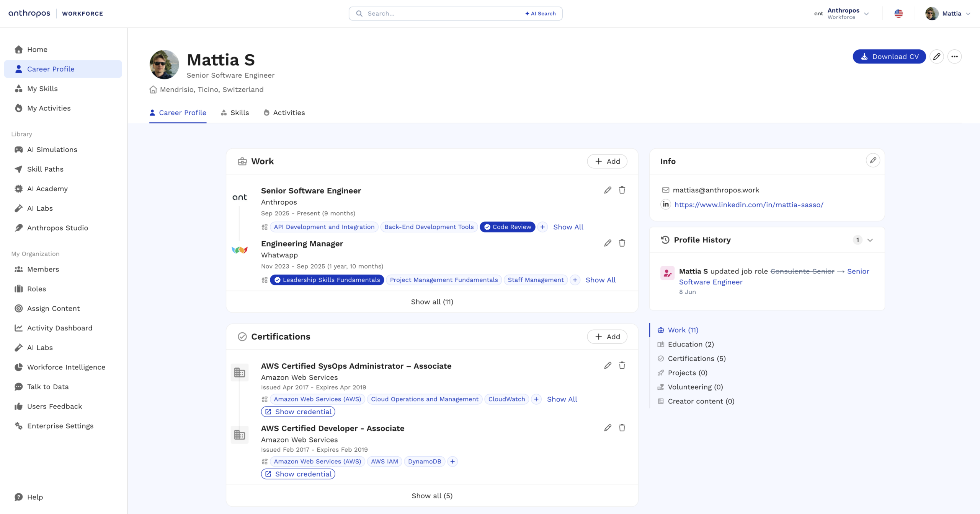The height and width of the screenshot is (514, 980).
Task: Delete the Engineering Manager work entry
Action: point(622,243)
